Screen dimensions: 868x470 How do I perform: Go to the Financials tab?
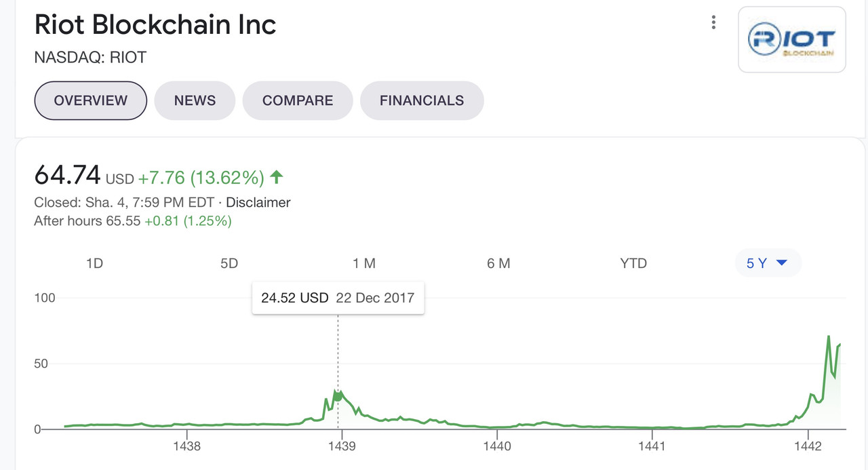(x=422, y=100)
